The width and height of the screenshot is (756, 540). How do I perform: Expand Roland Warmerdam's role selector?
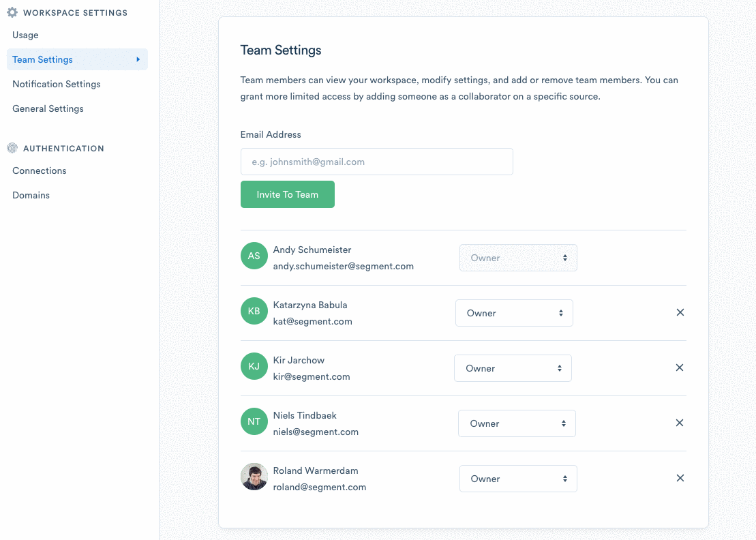(x=518, y=479)
